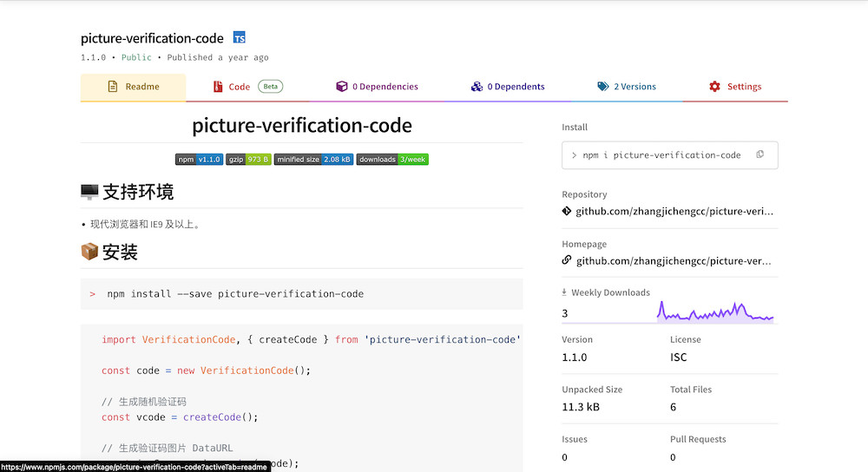Click the Dependencies cube icon

(341, 86)
